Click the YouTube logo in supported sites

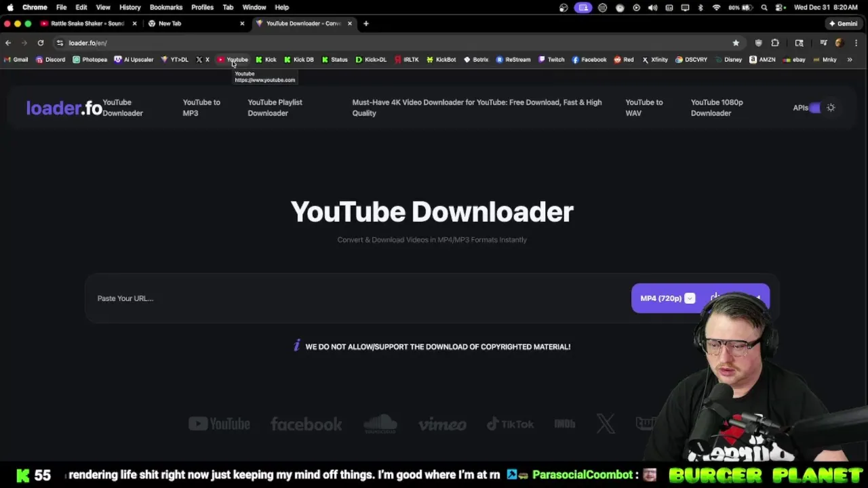click(x=219, y=424)
